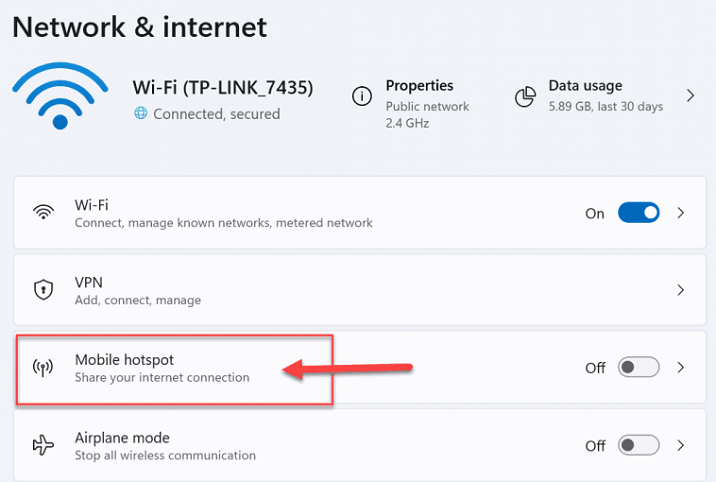The width and height of the screenshot is (716, 482).
Task: Select the Wi-Fi (TP-LINK_7435) connection name
Action: tap(223, 87)
